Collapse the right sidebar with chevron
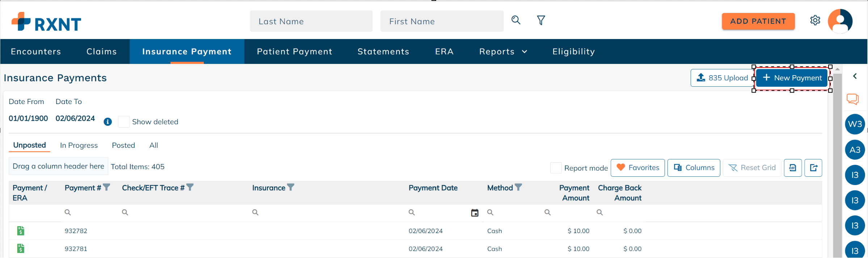 coord(855,76)
